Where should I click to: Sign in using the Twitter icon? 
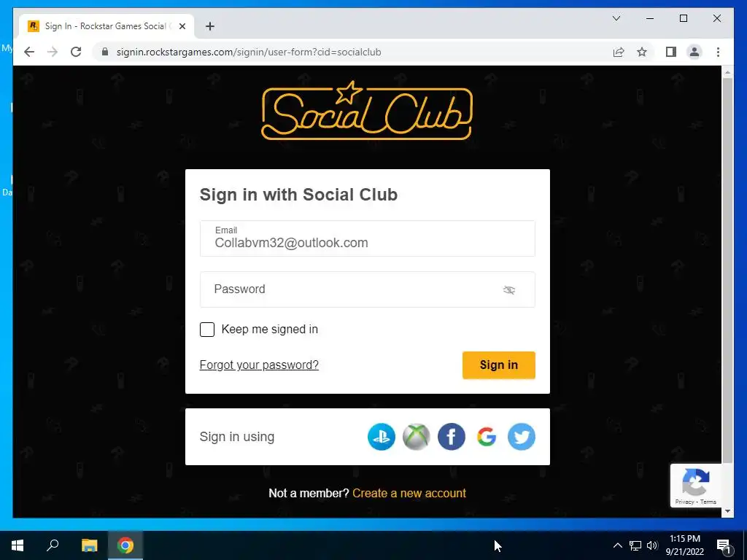click(521, 437)
